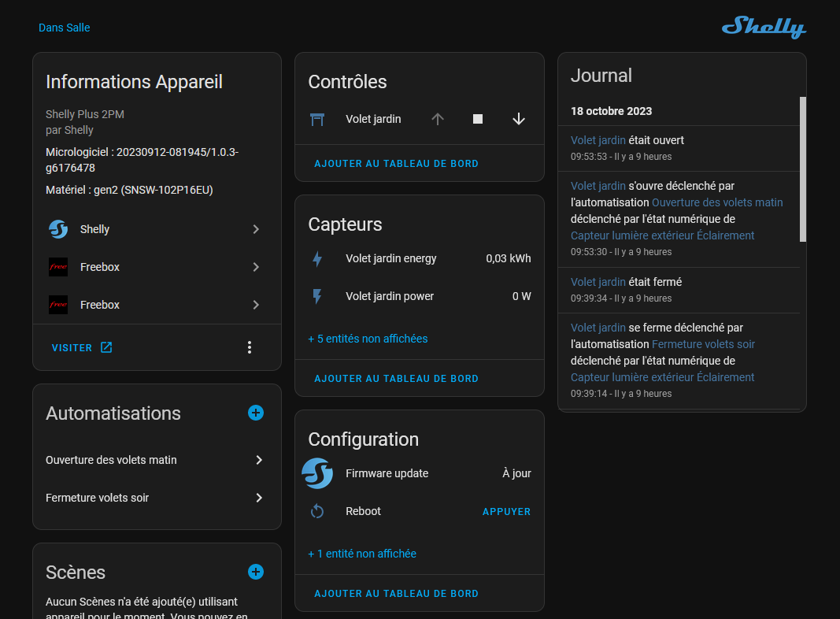Open Capteur lumière extérieur Éclairement at 09:53:30
This screenshot has height=619, width=840.
[662, 235]
